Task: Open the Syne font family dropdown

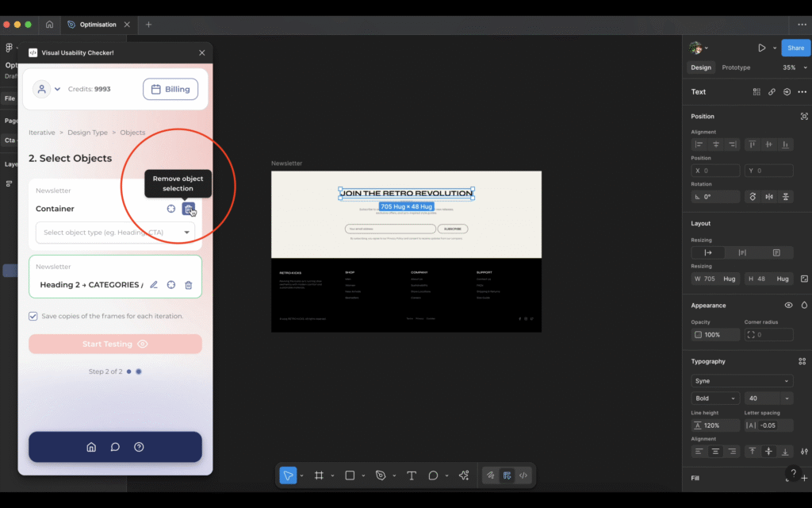Action: (741, 381)
